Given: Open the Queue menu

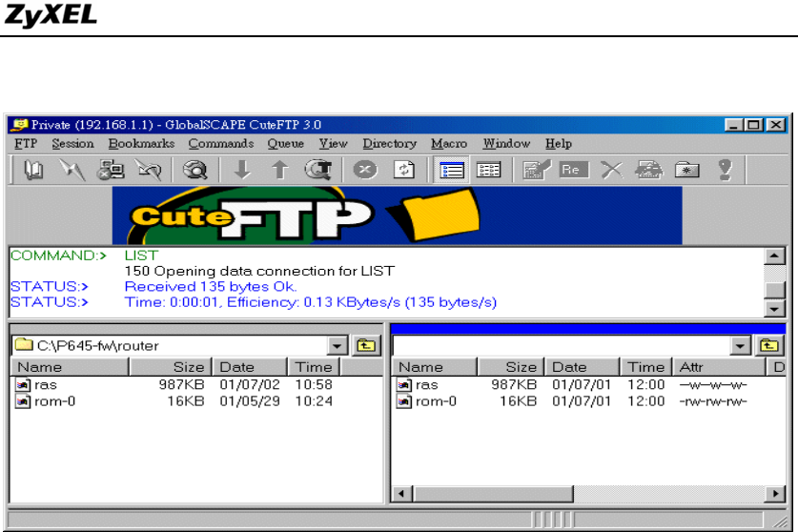Looking at the screenshot, I should coord(285,144).
